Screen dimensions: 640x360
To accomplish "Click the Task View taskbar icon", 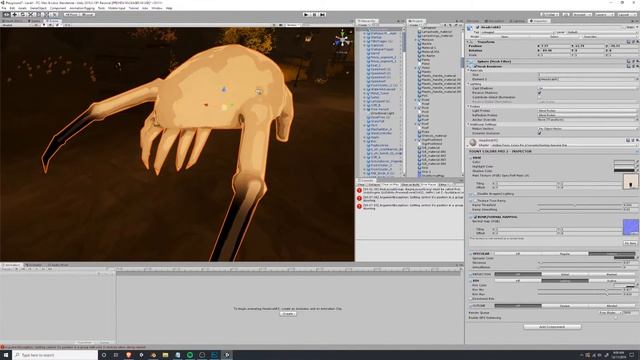I will pos(116,355).
